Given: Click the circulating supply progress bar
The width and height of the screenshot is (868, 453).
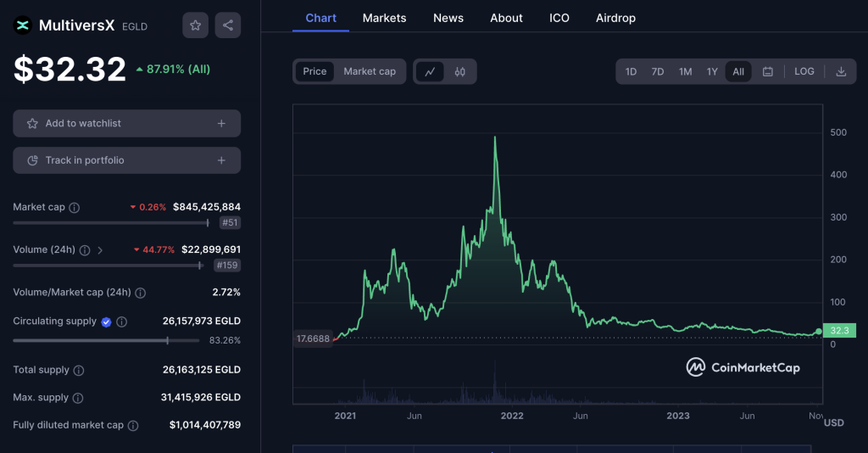Looking at the screenshot, I should (x=106, y=340).
